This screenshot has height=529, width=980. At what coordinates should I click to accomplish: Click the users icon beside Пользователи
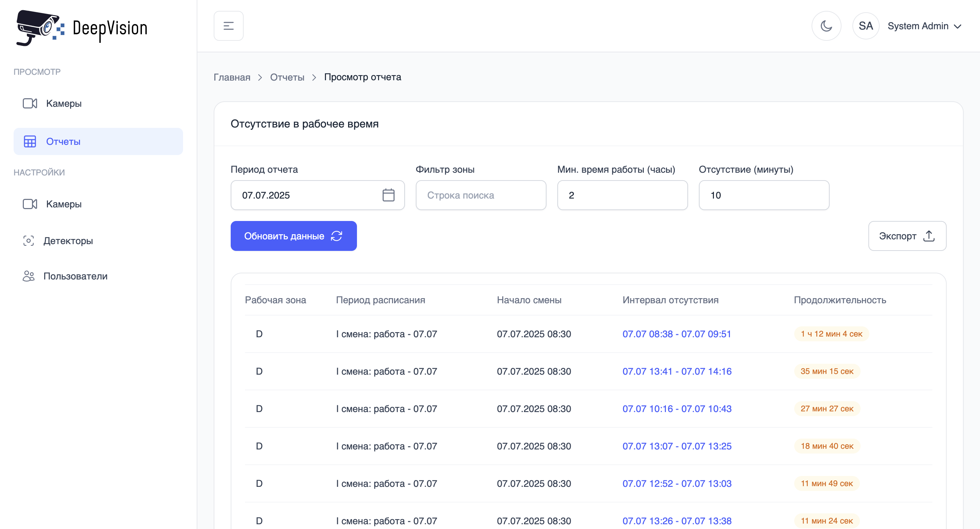click(x=29, y=276)
